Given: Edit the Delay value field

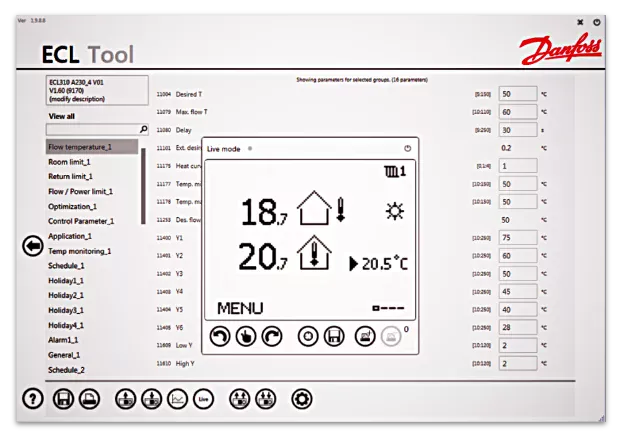Looking at the screenshot, I should [x=518, y=130].
